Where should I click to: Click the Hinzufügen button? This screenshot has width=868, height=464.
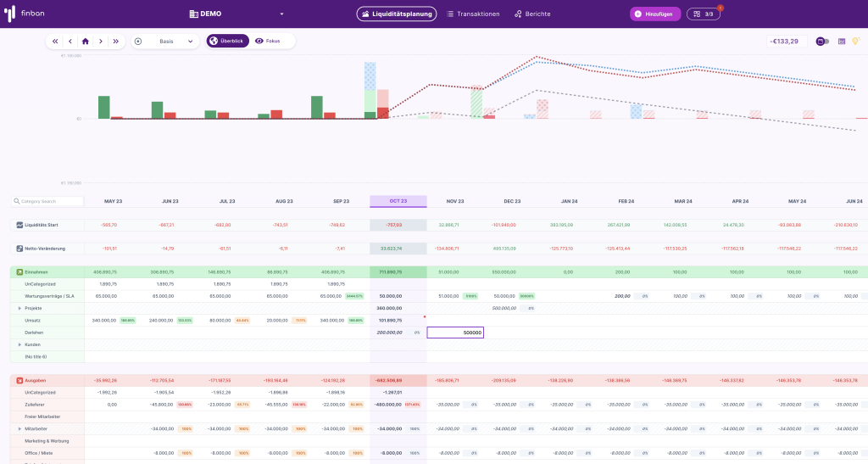pyautogui.click(x=655, y=14)
